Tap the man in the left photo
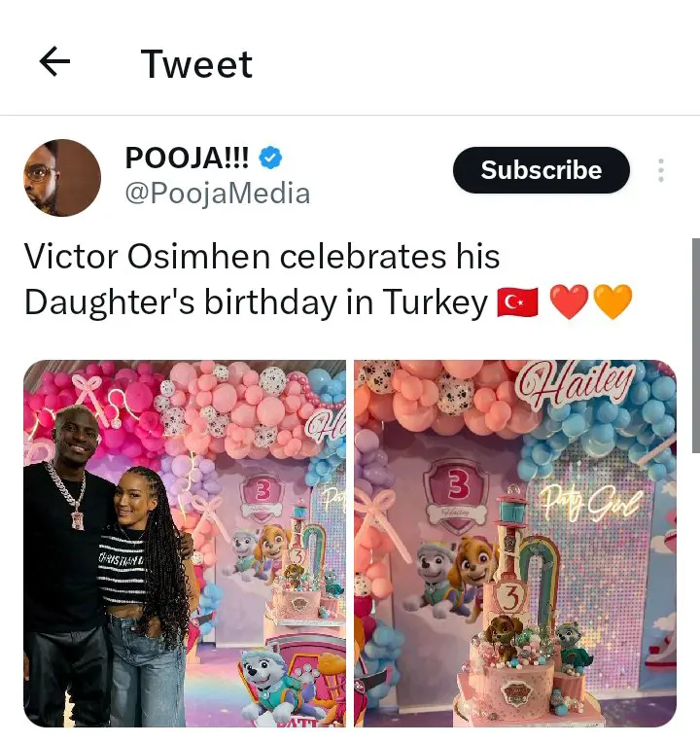 (x=69, y=565)
